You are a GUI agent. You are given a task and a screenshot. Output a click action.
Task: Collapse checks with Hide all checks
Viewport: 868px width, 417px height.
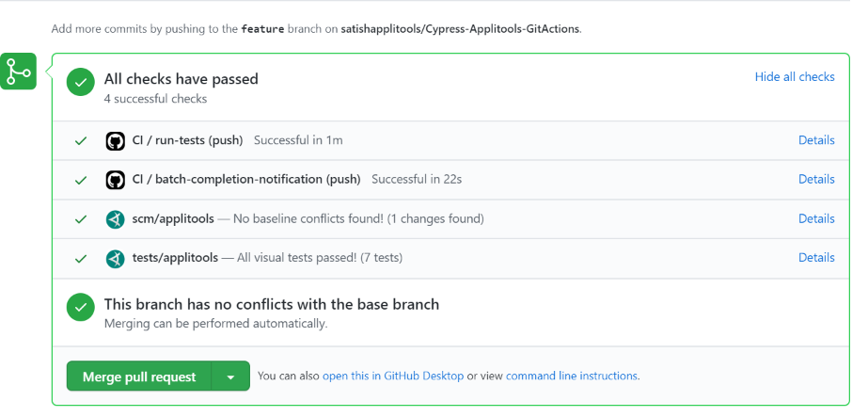pyautogui.click(x=794, y=77)
